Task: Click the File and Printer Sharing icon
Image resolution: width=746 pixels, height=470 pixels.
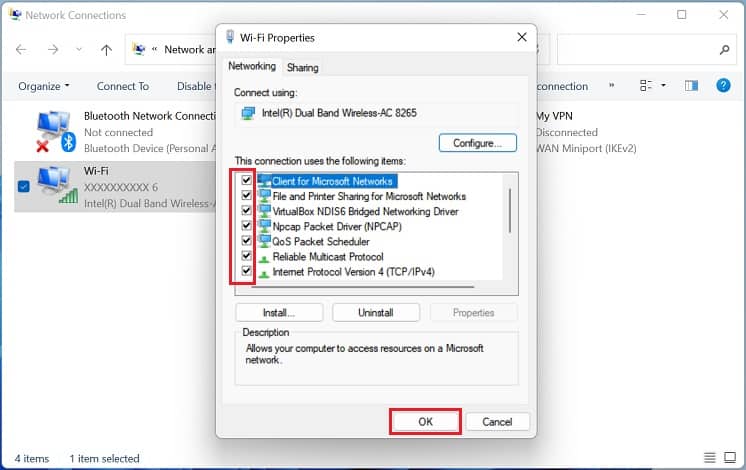Action: coord(264,196)
